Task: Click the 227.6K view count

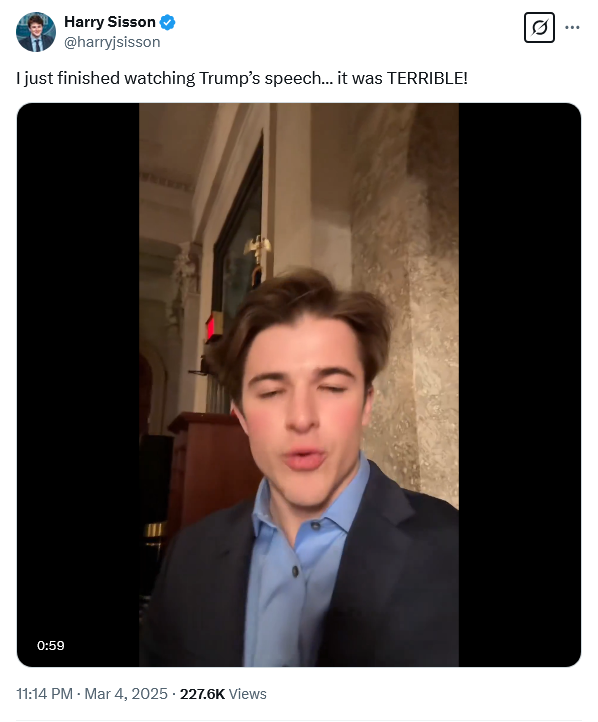Action: click(x=202, y=693)
